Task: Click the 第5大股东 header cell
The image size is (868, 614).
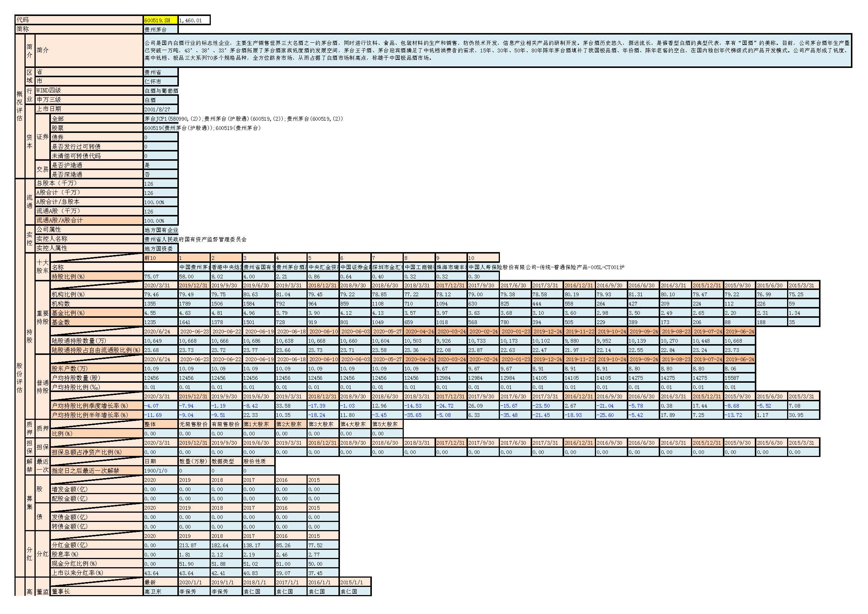Action: coord(387,424)
